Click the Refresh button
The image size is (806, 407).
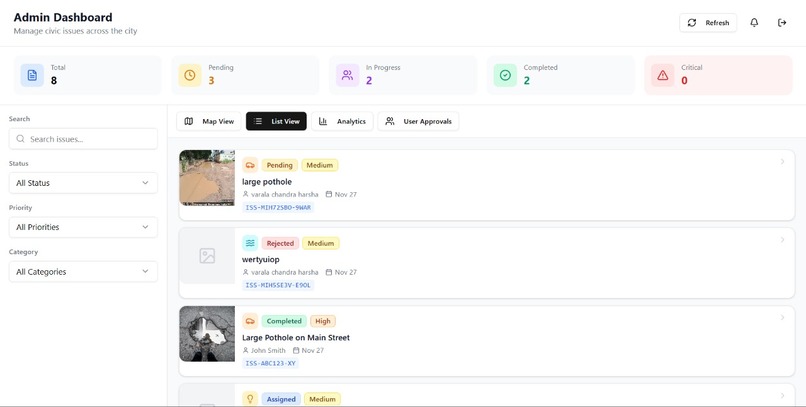click(708, 23)
